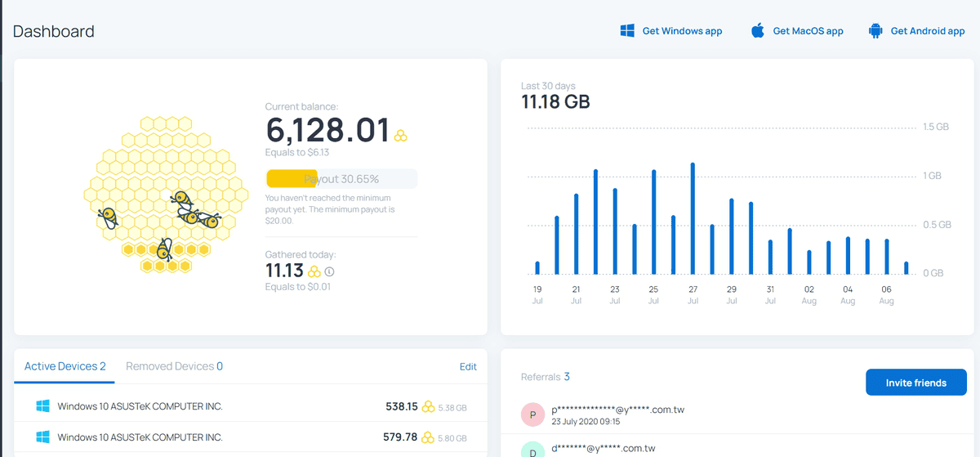980x457 pixels.
Task: Open the Removed Devices tab
Action: tap(174, 366)
